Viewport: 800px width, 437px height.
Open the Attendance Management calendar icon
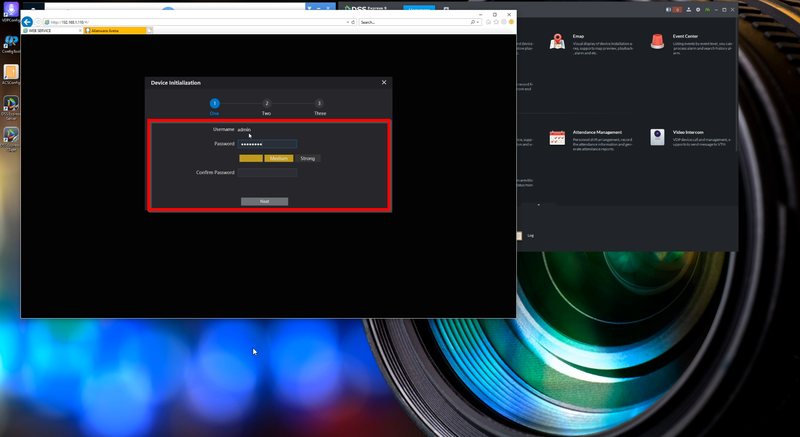pyautogui.click(x=557, y=138)
